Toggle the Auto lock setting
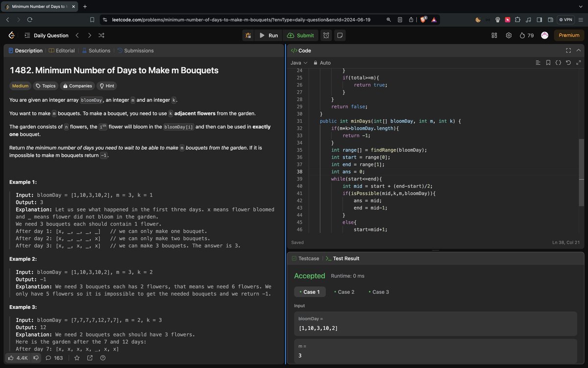 tap(322, 63)
